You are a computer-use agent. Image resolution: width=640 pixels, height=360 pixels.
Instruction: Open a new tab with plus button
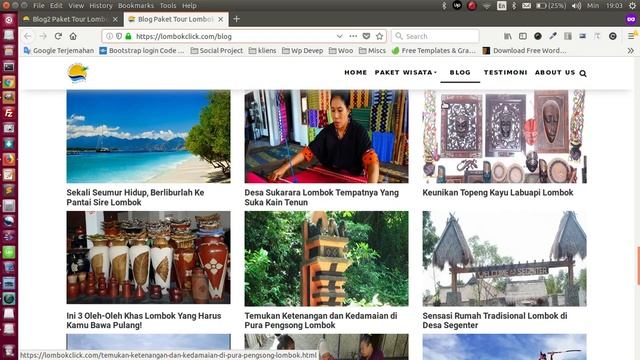[x=236, y=19]
